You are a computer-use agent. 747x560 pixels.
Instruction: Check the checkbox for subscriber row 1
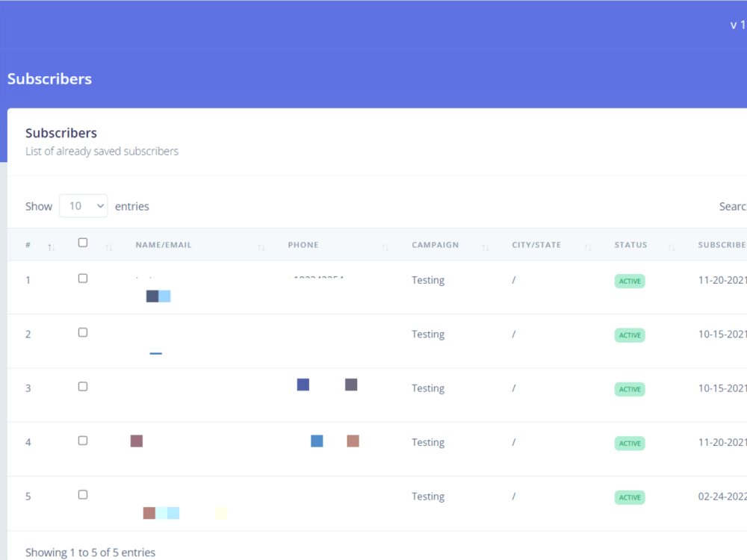coord(83,279)
